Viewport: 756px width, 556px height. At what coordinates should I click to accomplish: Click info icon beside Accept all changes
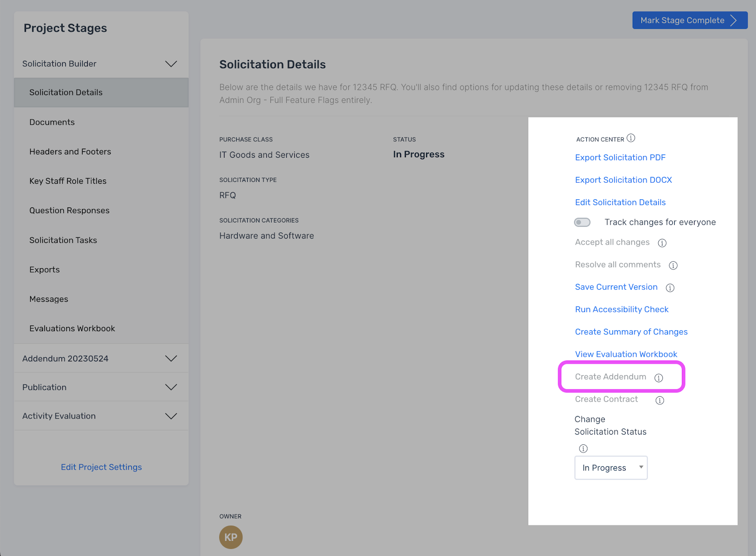pyautogui.click(x=662, y=243)
